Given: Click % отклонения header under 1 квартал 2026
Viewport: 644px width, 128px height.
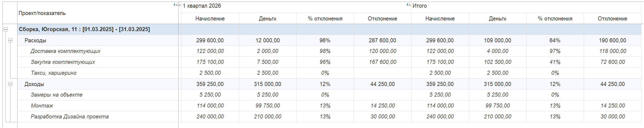Looking at the screenshot, I should 325,19.
